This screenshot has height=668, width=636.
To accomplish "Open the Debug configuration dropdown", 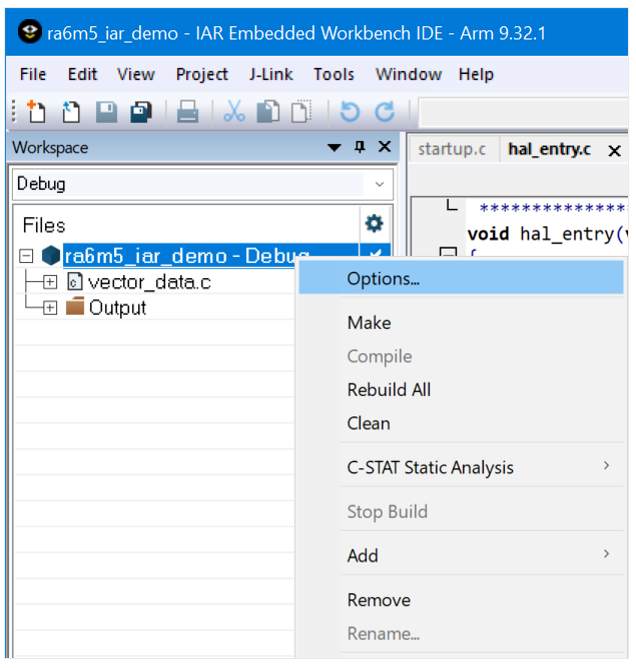I will [379, 184].
